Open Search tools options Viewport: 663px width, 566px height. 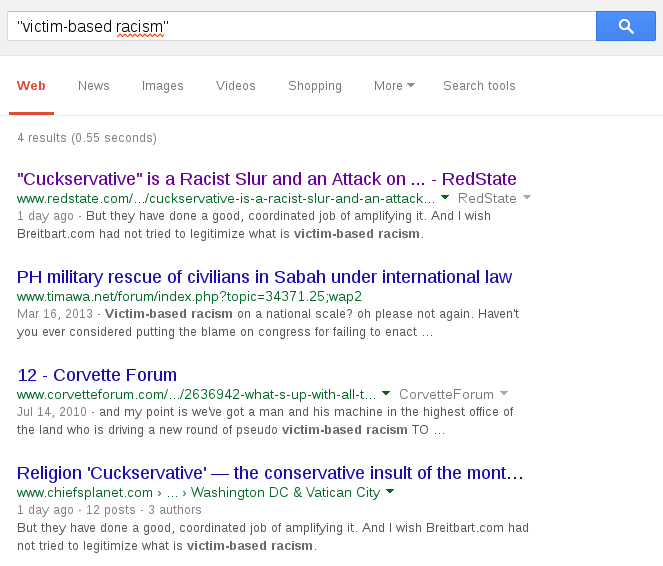click(x=479, y=86)
